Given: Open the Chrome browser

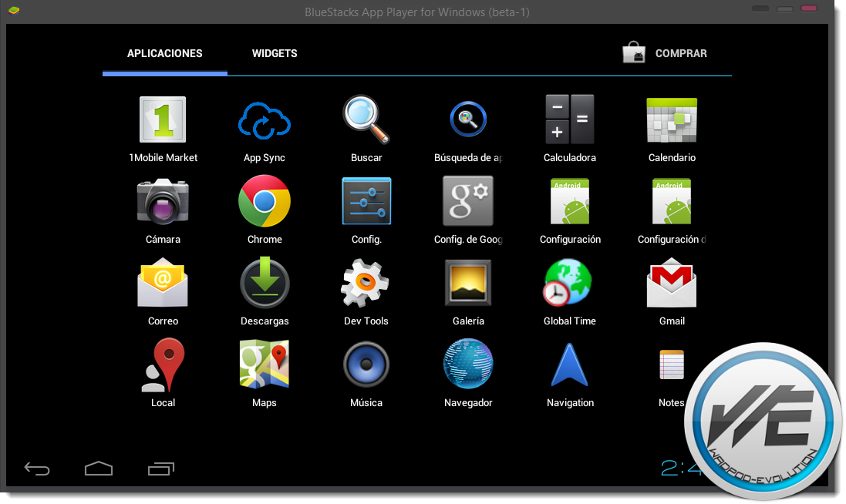Looking at the screenshot, I should click(x=265, y=201).
